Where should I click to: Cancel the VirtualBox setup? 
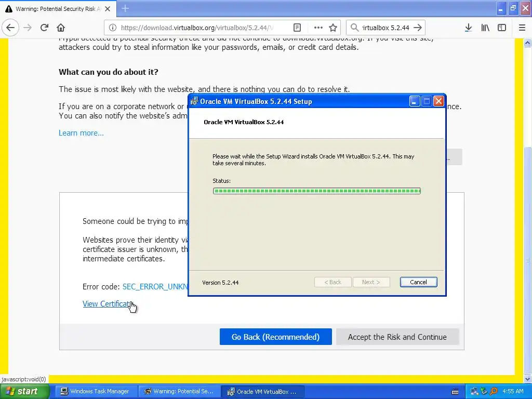(x=418, y=282)
